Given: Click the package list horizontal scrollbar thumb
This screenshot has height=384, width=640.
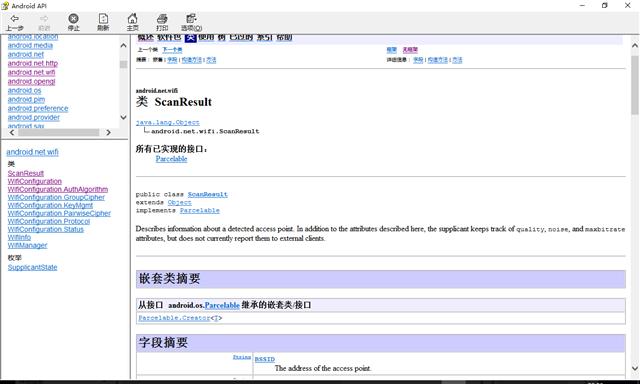Looking at the screenshot, I should pos(58,133).
